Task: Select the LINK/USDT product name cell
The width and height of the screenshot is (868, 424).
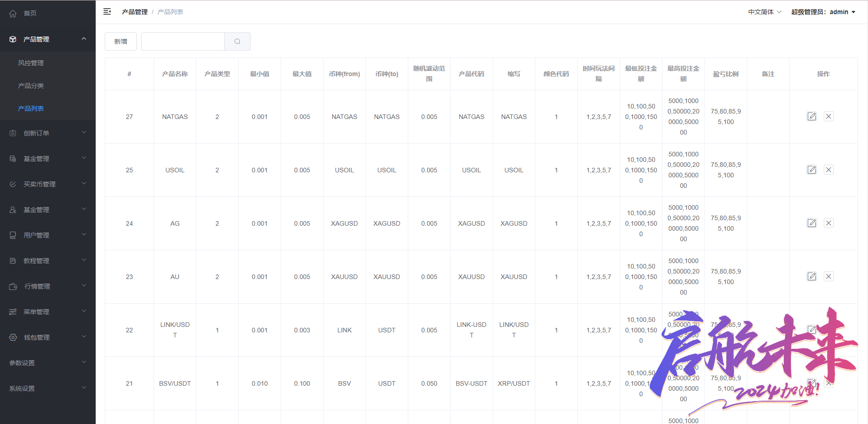Action: pos(175,330)
